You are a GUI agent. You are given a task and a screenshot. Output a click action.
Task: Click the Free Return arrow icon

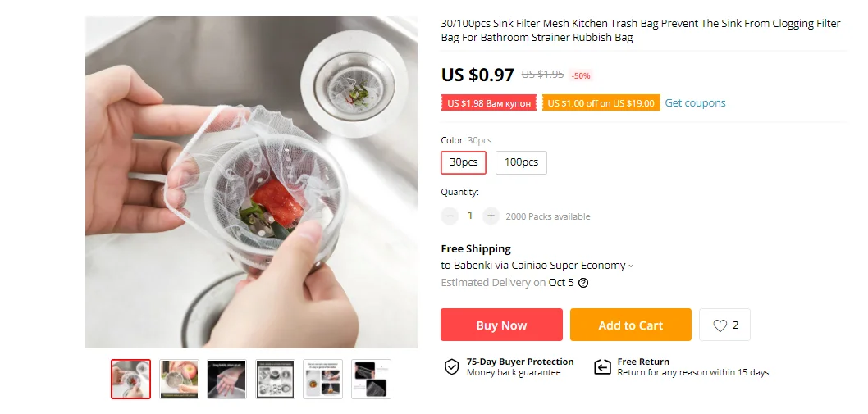pyautogui.click(x=602, y=366)
